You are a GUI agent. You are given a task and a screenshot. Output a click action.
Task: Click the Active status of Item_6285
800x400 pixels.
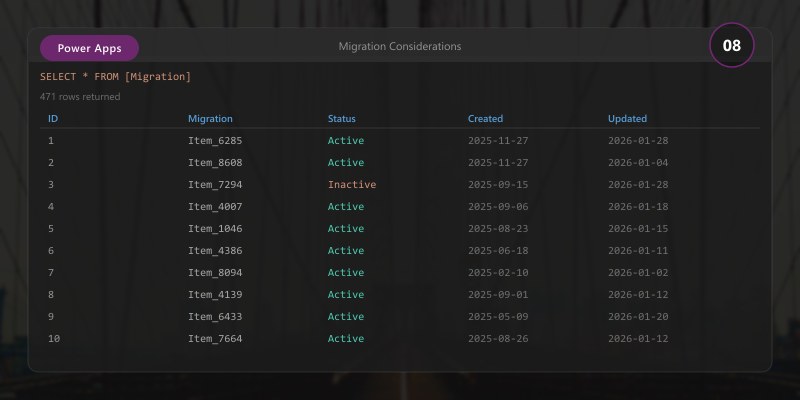346,140
